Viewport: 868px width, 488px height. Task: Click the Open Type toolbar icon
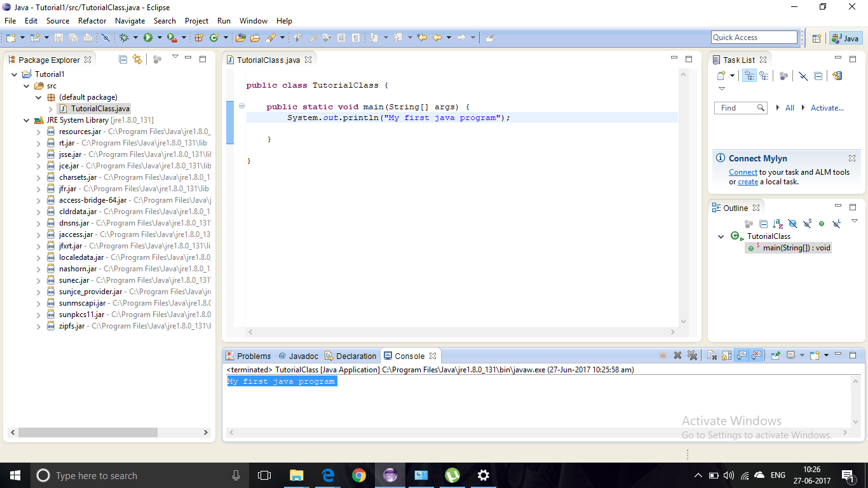coord(241,38)
